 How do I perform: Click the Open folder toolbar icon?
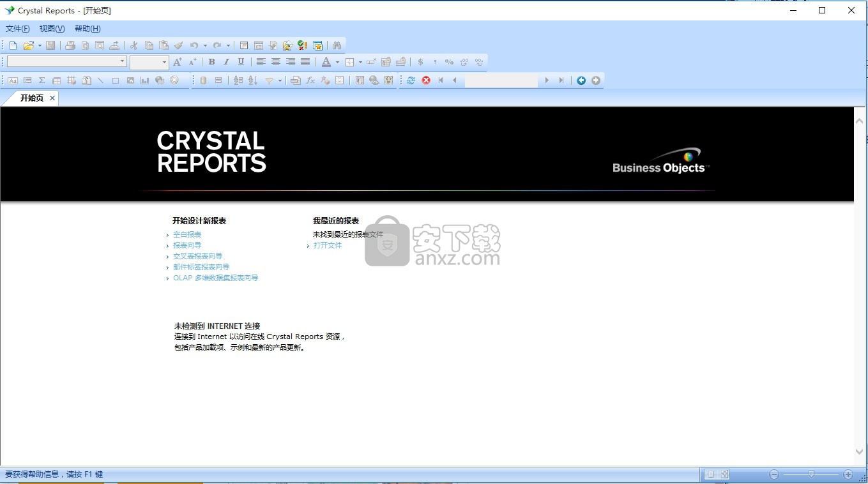pyautogui.click(x=28, y=45)
